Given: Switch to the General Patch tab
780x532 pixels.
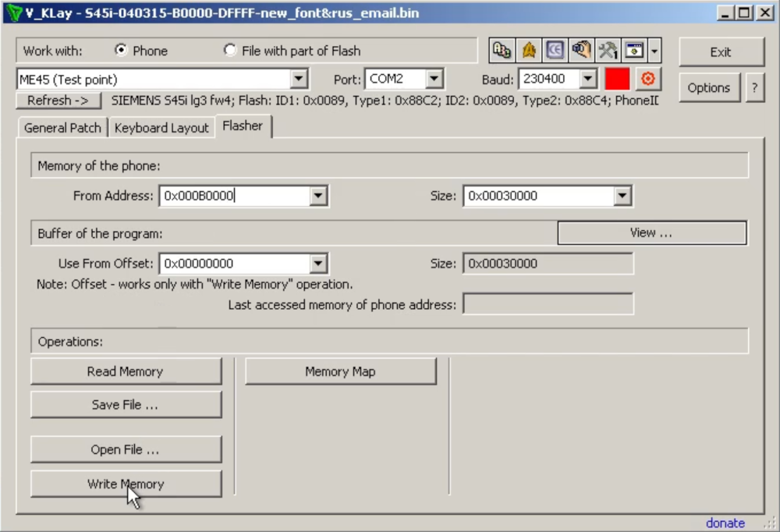Looking at the screenshot, I should pos(62,128).
